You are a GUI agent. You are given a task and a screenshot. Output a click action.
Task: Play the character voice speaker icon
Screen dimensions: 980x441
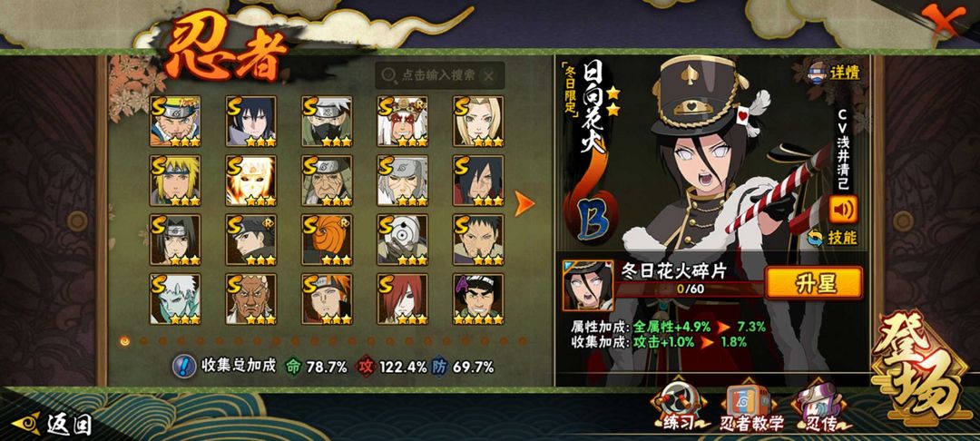[843, 210]
